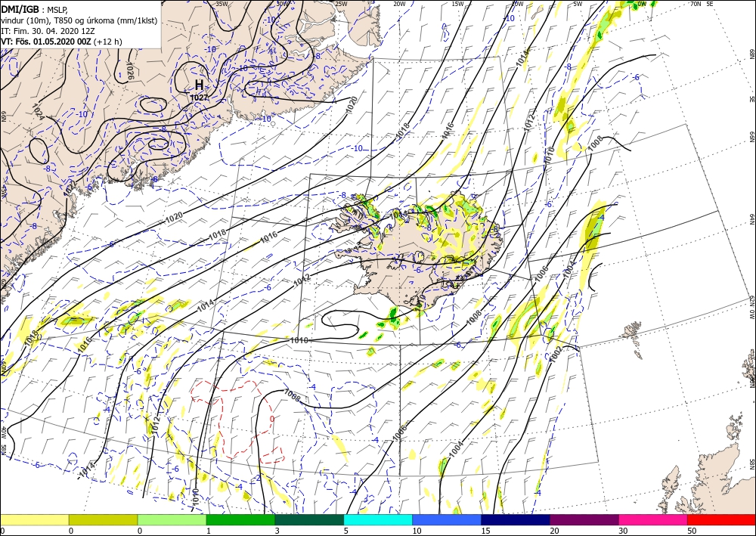756x536 pixels.
Task: Click the "5W" longitude label
Action: (x=578, y=4)
